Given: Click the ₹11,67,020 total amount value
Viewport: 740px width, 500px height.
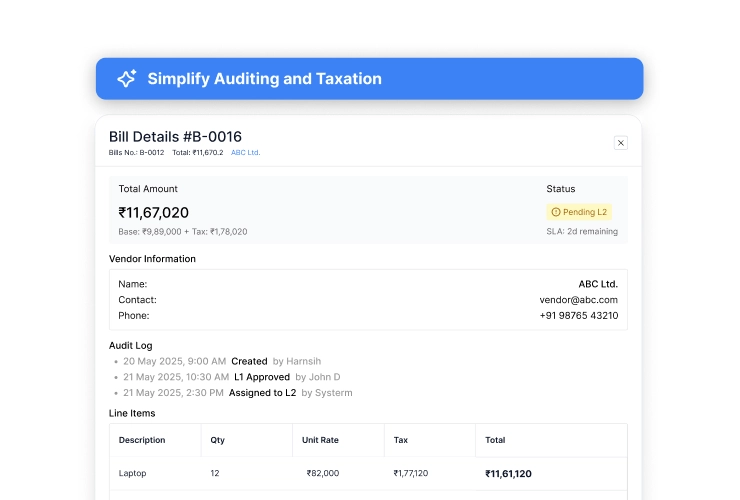Looking at the screenshot, I should pyautogui.click(x=154, y=212).
